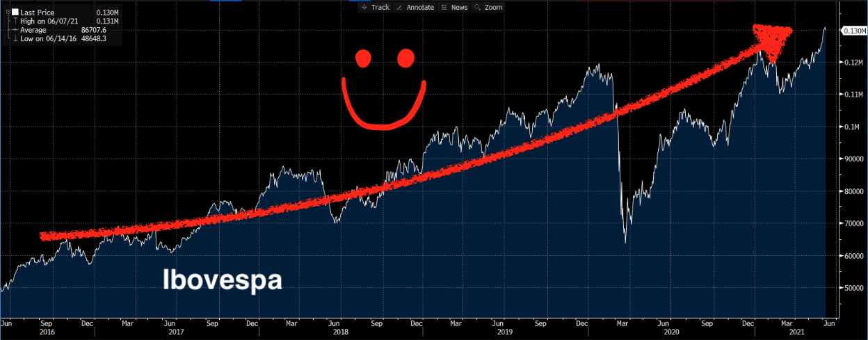Click the 0.130M last price axis tag
868x340 pixels.
pos(854,31)
